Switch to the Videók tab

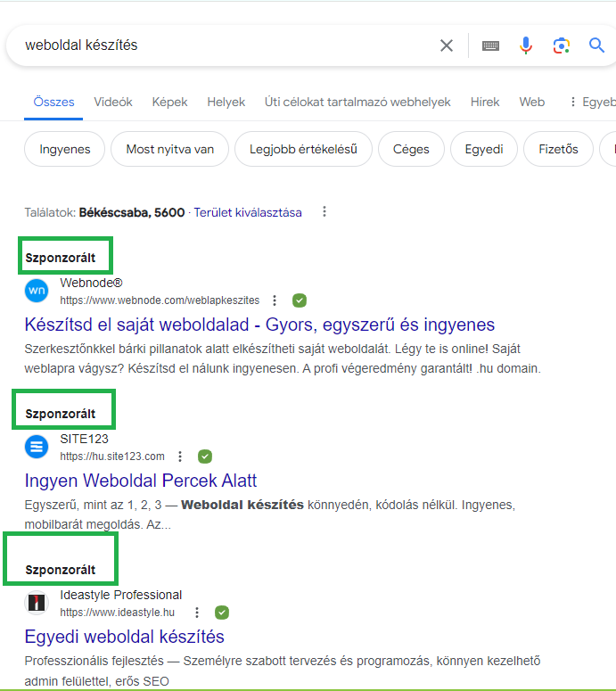click(113, 102)
